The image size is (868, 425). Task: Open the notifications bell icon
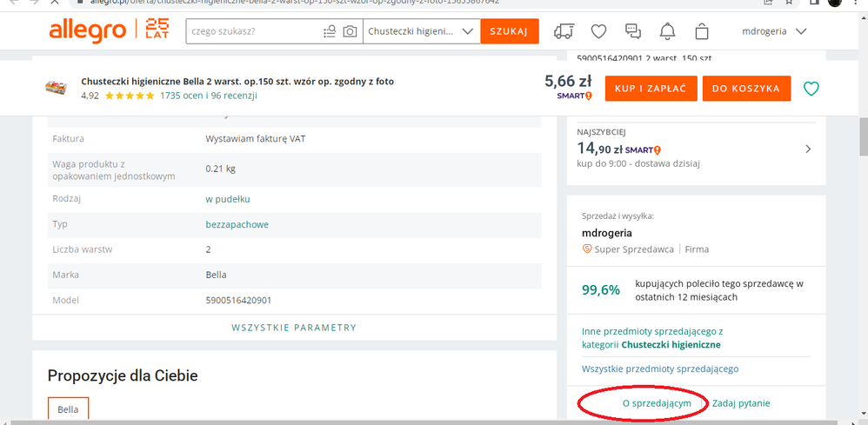click(667, 32)
